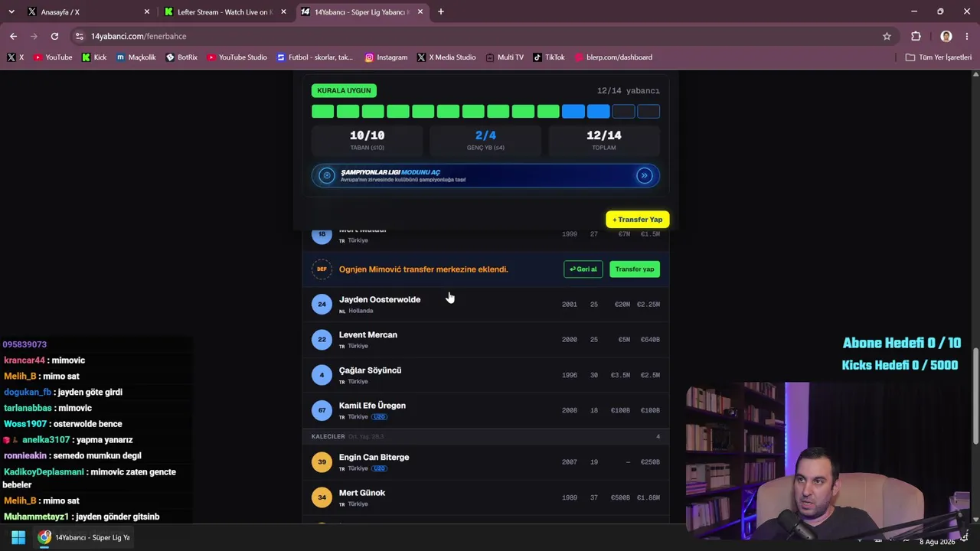Viewport: 980px width, 551px height.
Task: Click the dashed DEF slot icon
Action: 322,269
